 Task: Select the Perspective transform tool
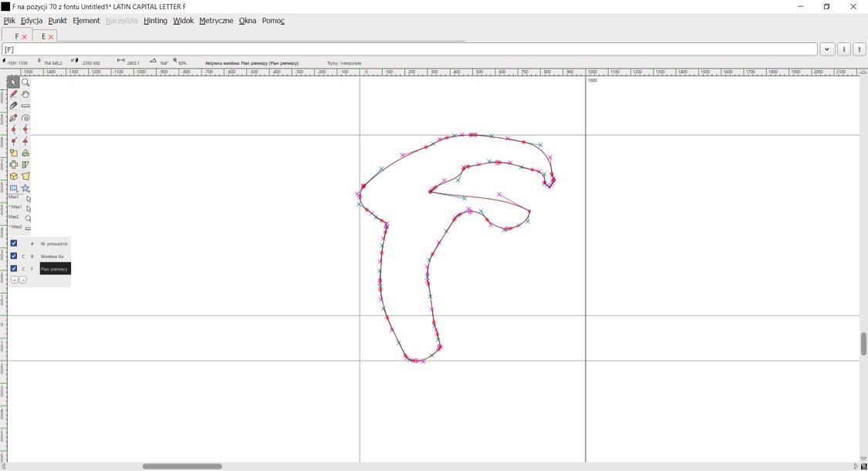(25, 177)
